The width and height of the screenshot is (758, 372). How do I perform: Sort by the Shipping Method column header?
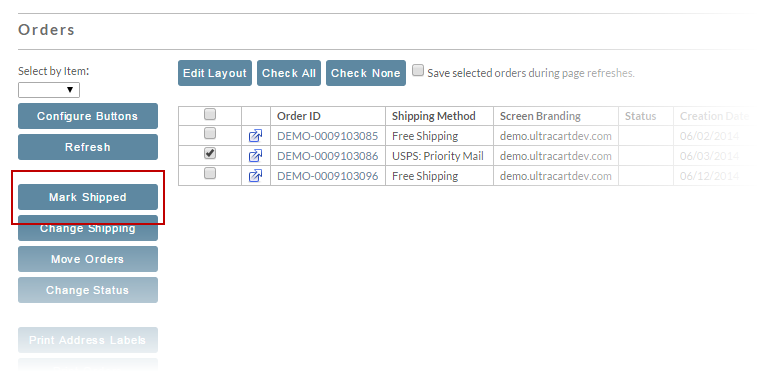(x=434, y=116)
